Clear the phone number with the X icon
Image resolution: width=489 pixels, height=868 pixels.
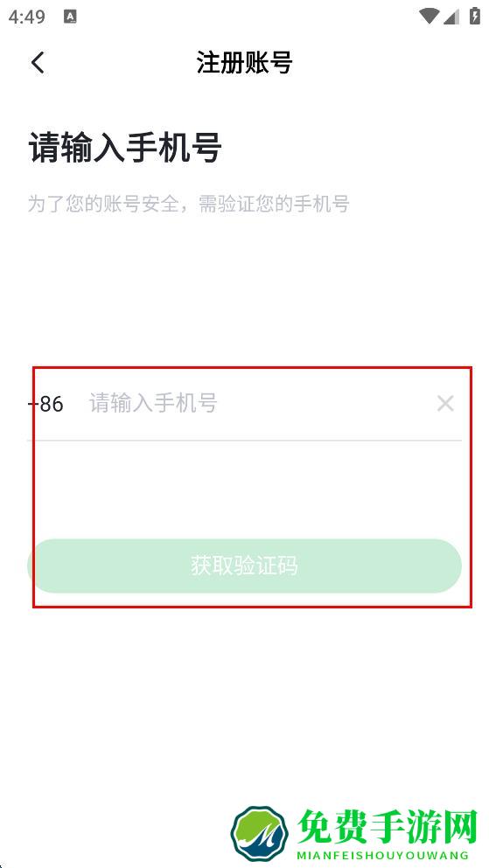(x=445, y=404)
